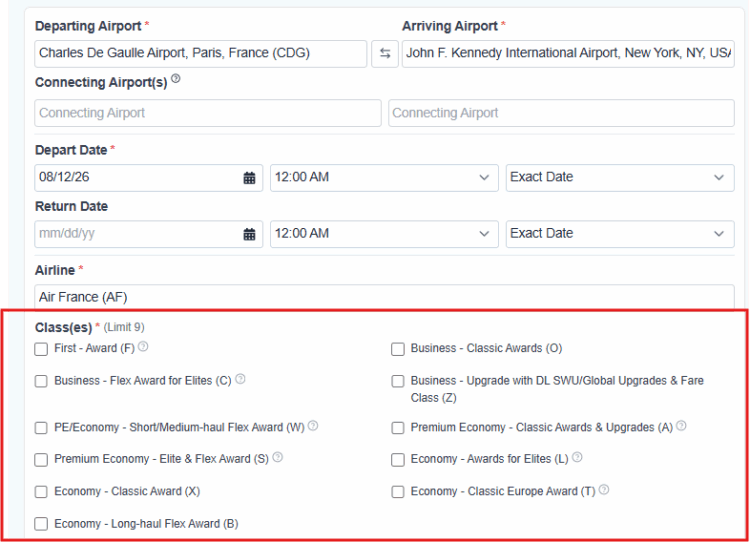Open Return Date time dropdown
The image size is (750, 542).
tap(384, 234)
